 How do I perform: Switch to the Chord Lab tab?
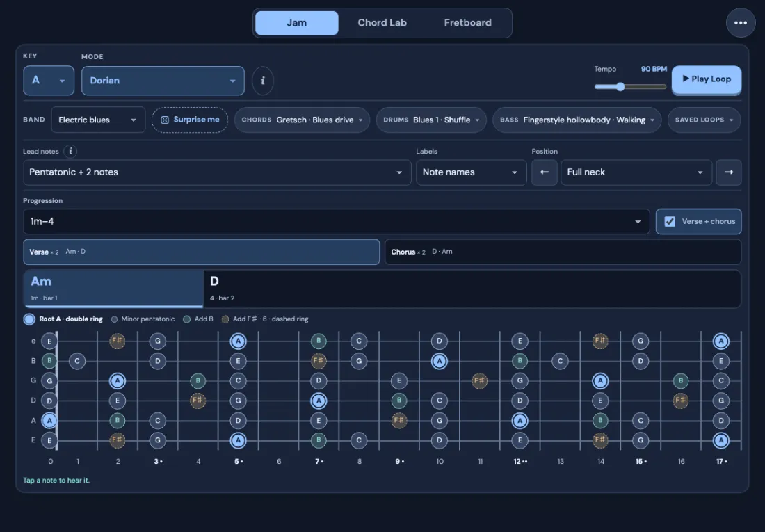coord(382,23)
